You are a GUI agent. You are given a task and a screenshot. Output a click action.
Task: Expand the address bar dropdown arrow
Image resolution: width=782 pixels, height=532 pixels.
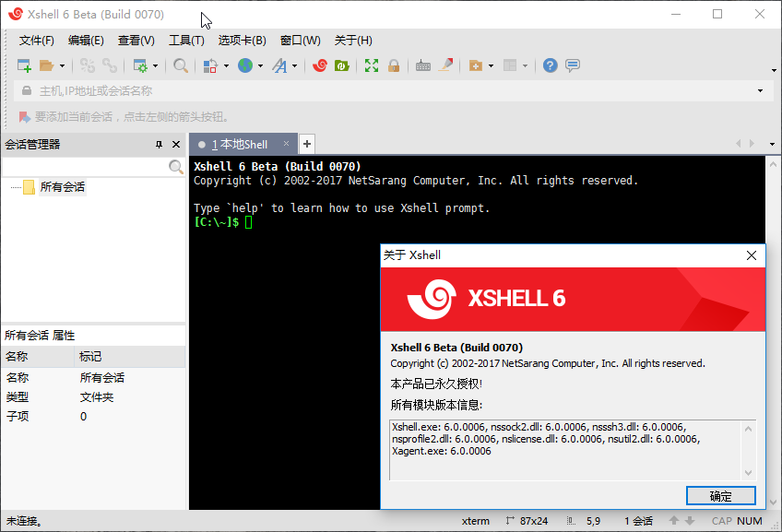[x=760, y=90]
